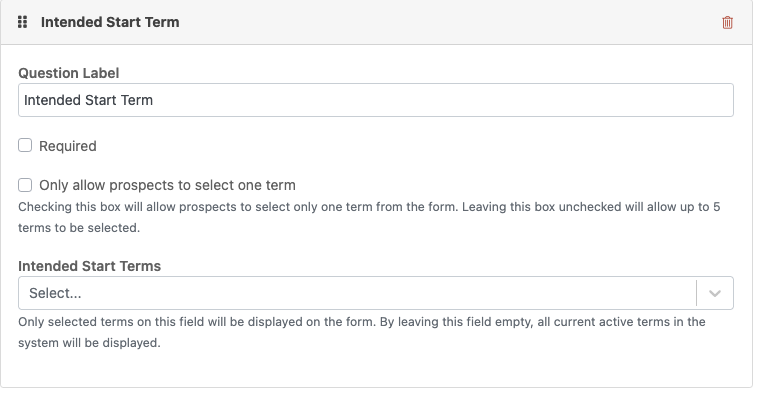Screen dimensions: 760x393
Task: Expand the Intended Start Terms chevron arrow
Action: coord(715,293)
